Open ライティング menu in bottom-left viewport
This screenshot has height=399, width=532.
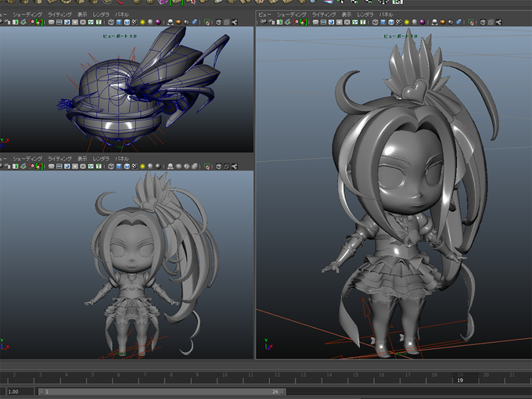[59, 159]
